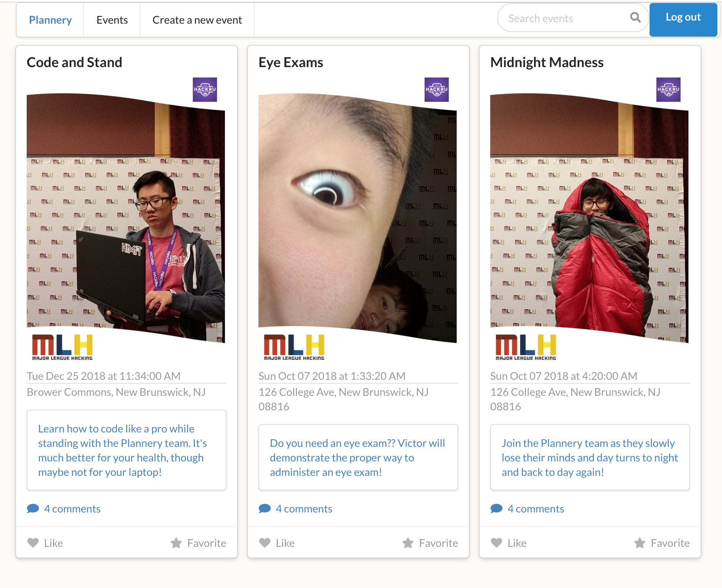Viewport: 722px width, 588px height.
Task: Click the Eye Exams 126 College Ave address
Action: tap(343, 399)
